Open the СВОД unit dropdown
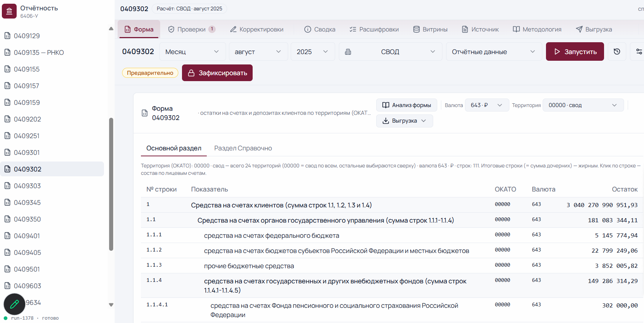The height and width of the screenshot is (323, 644). click(390, 51)
